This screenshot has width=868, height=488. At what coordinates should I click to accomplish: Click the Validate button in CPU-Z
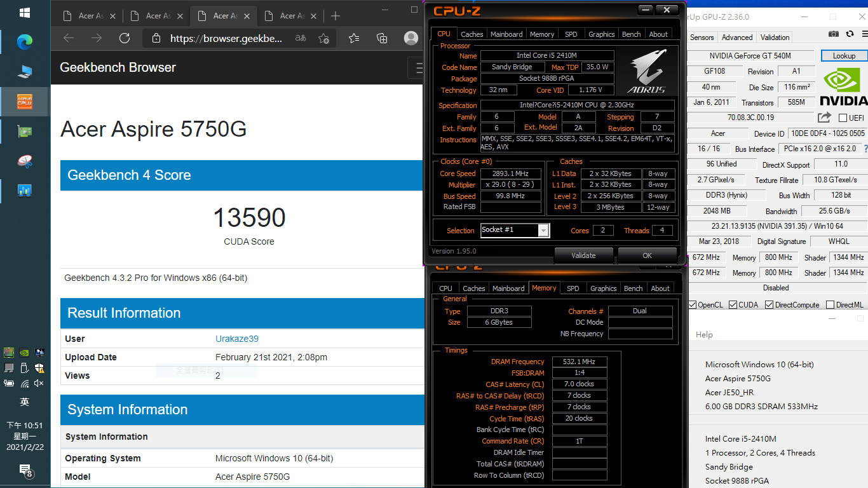coord(583,255)
